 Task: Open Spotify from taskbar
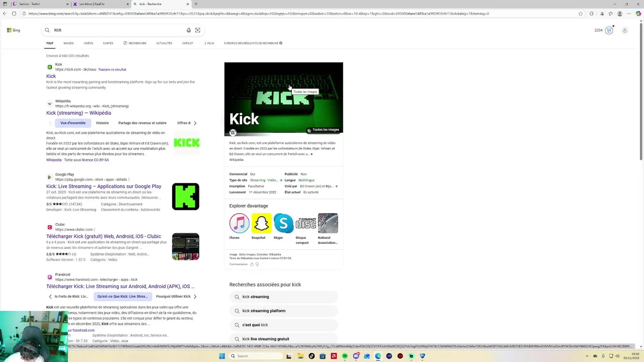pyautogui.click(x=345, y=356)
